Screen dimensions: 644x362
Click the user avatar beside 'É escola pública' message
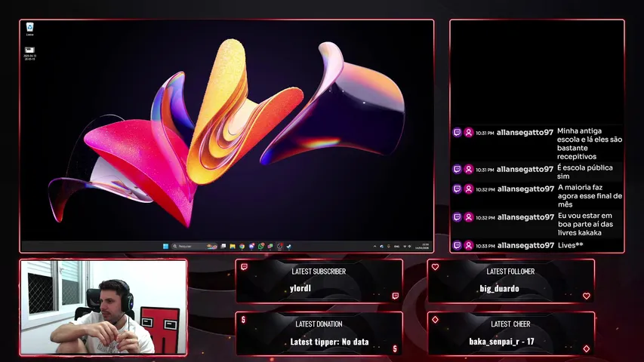point(468,169)
